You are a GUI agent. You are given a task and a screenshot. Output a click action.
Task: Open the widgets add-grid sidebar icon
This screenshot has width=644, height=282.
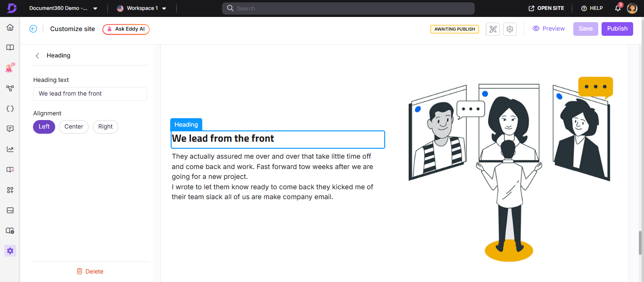click(x=10, y=190)
